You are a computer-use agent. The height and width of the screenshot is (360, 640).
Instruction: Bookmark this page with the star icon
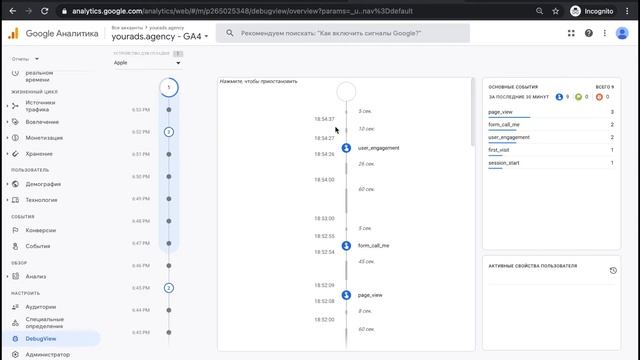pos(556,11)
